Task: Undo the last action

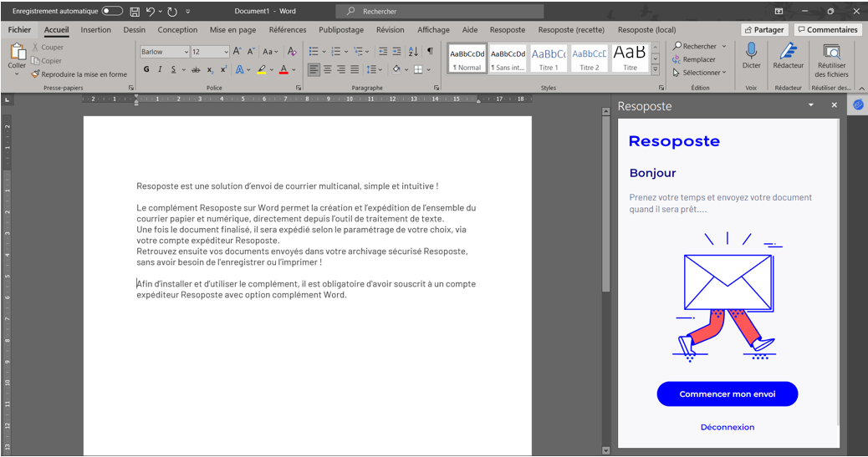Action: tap(150, 11)
